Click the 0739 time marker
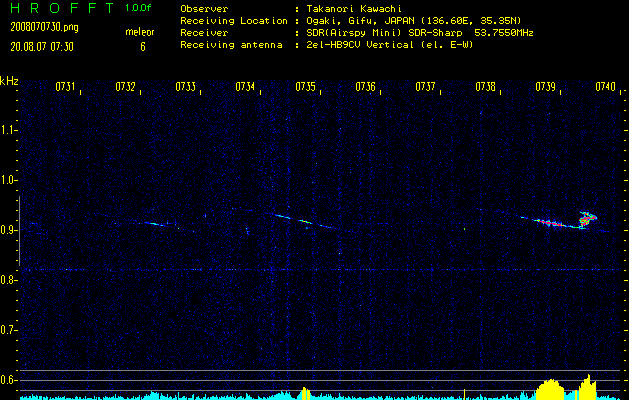The image size is (629, 400). pyautogui.click(x=546, y=87)
